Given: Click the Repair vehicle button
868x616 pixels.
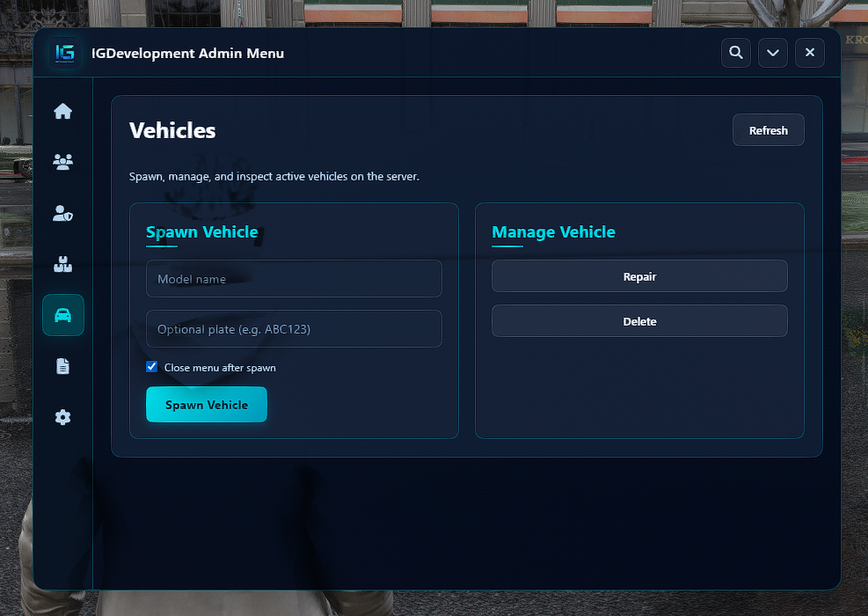Looking at the screenshot, I should pyautogui.click(x=639, y=276).
